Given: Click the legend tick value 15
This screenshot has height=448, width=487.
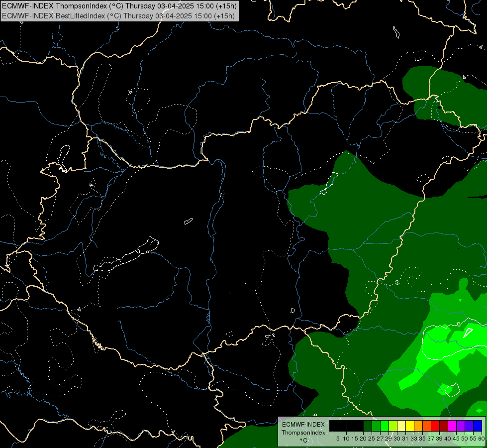Looking at the screenshot, I should coord(355,439).
